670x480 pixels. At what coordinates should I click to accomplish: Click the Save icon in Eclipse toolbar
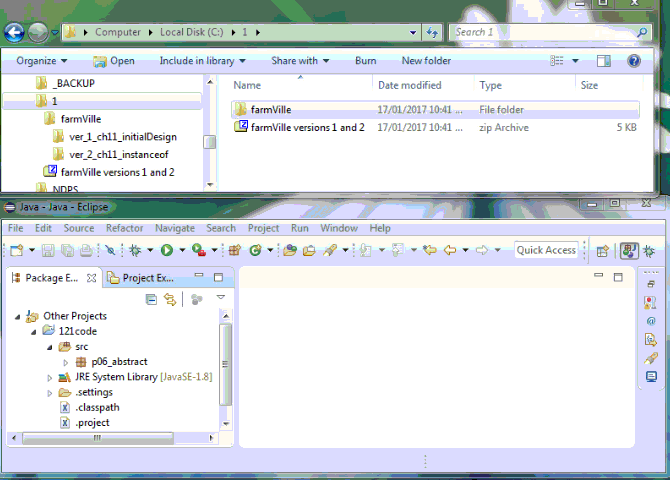[48, 250]
